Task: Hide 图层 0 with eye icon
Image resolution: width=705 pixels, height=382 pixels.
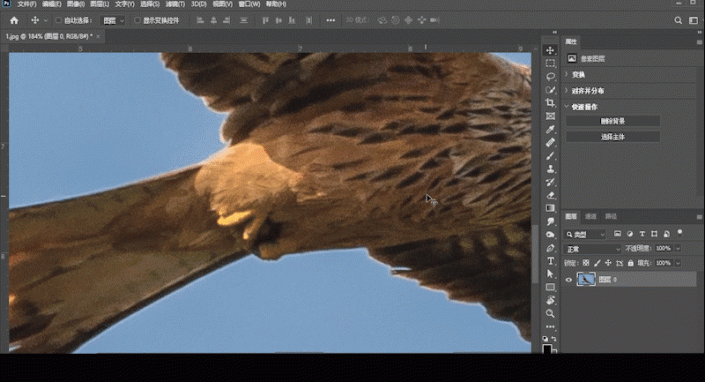Action: (x=568, y=280)
